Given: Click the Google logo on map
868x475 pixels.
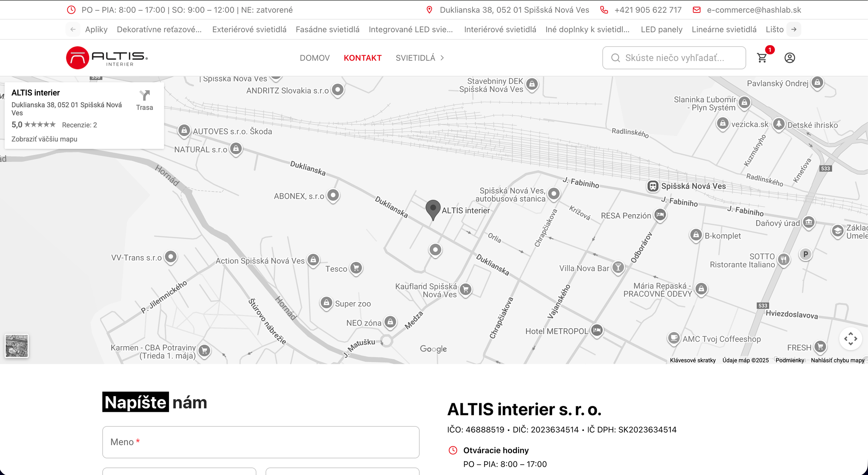Looking at the screenshot, I should [433, 349].
